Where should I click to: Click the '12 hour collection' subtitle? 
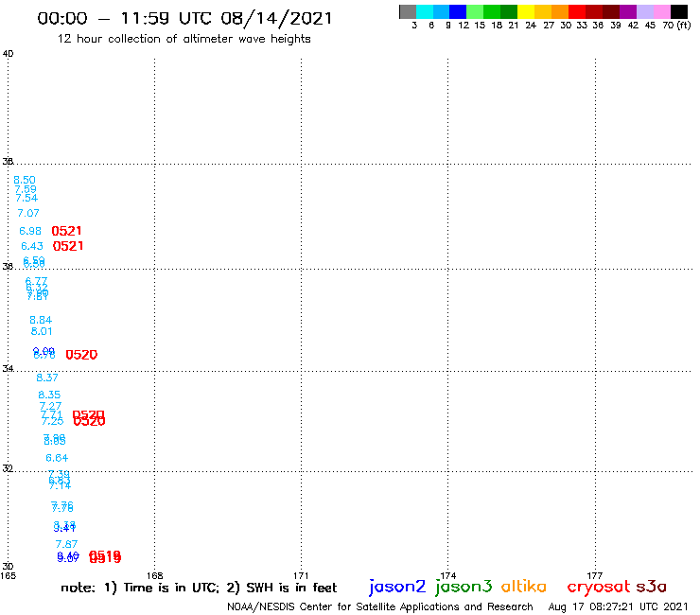(x=184, y=39)
